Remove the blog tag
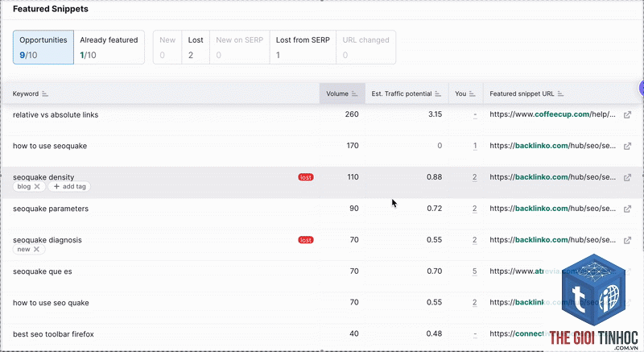The width and height of the screenshot is (644, 352). tap(37, 187)
